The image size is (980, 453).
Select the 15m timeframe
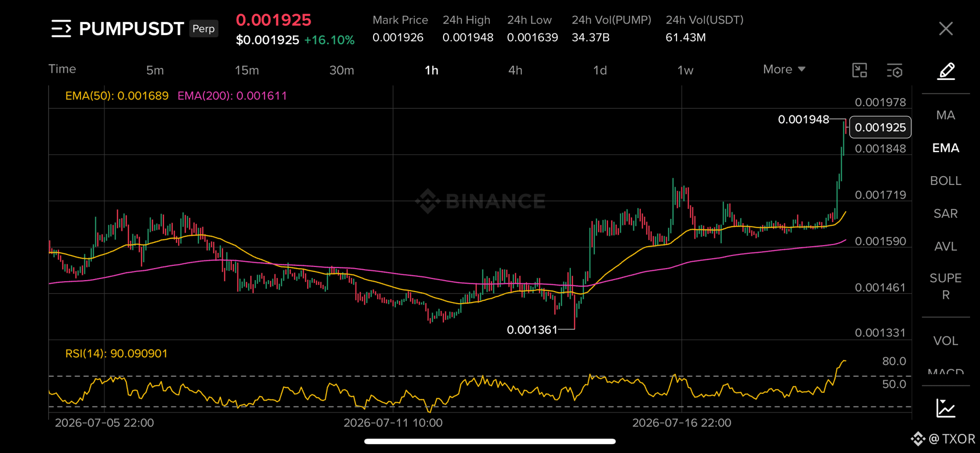click(x=247, y=70)
